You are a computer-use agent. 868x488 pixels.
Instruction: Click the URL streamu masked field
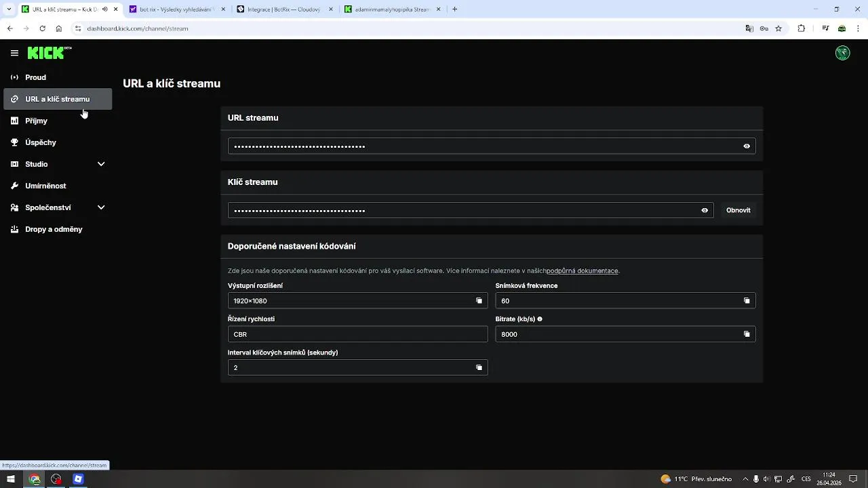pos(492,146)
